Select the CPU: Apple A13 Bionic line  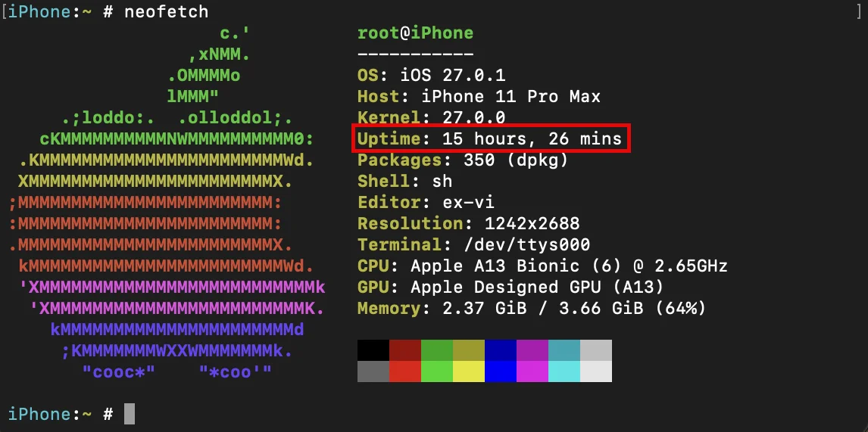pyautogui.click(x=542, y=266)
